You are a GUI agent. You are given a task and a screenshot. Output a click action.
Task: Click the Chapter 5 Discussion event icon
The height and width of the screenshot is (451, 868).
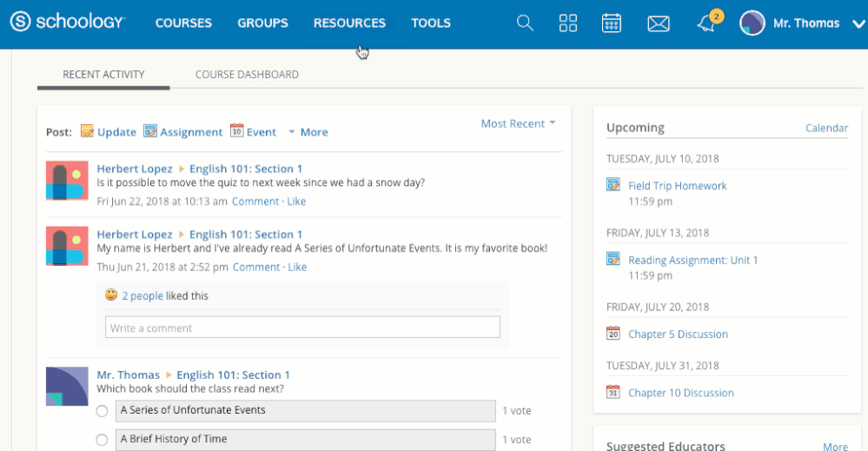click(613, 333)
